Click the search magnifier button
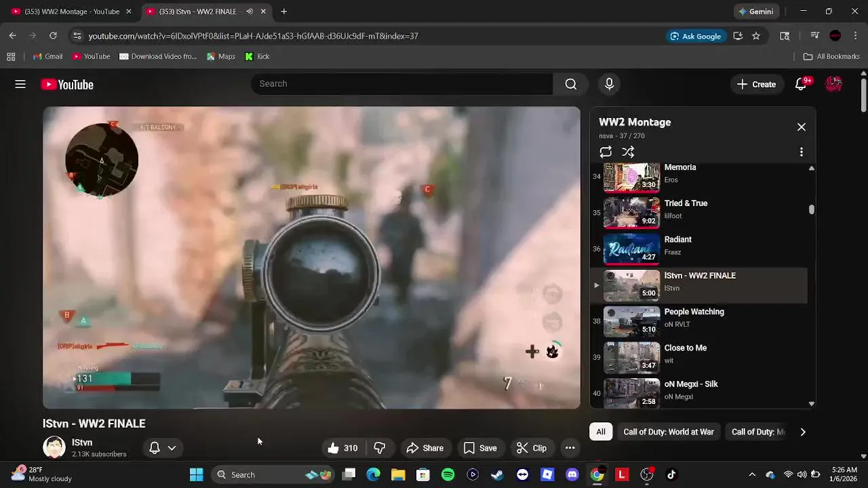Image resolution: width=868 pixels, height=488 pixels. click(571, 84)
